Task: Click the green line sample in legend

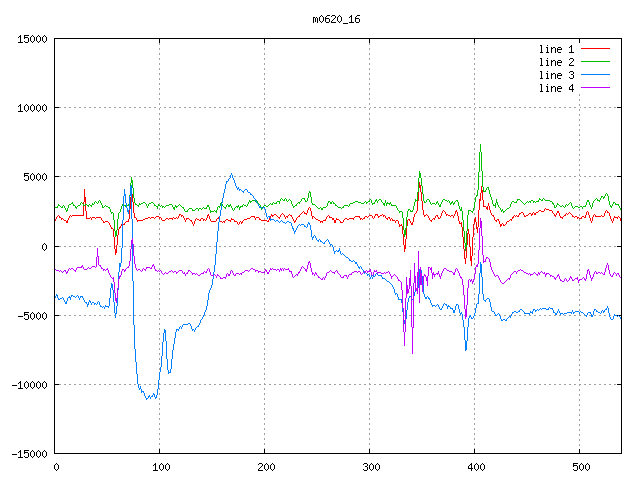Action: pos(595,62)
